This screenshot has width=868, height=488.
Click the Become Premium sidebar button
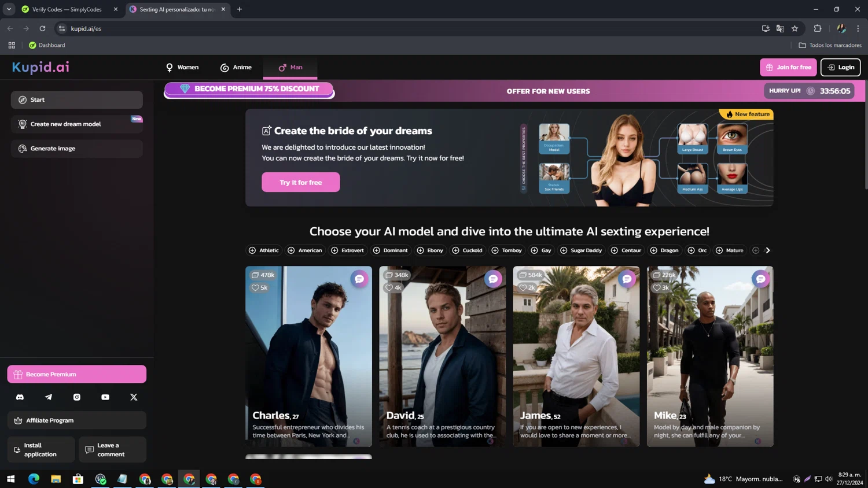point(77,374)
